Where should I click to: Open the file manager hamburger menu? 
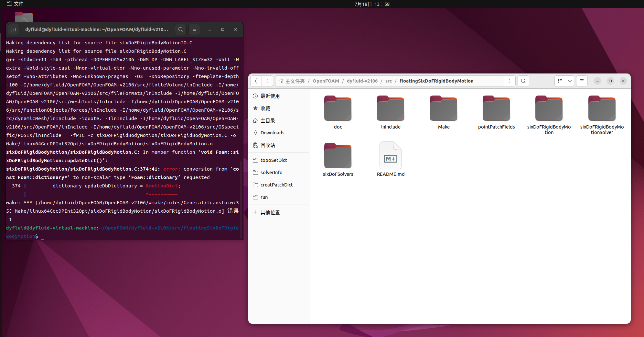coord(582,81)
